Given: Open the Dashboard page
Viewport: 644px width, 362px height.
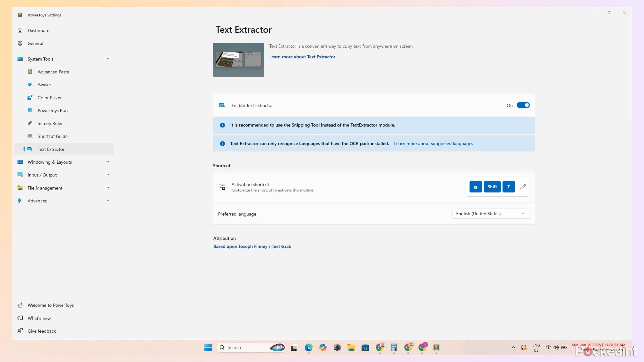Looking at the screenshot, I should [64, 30].
